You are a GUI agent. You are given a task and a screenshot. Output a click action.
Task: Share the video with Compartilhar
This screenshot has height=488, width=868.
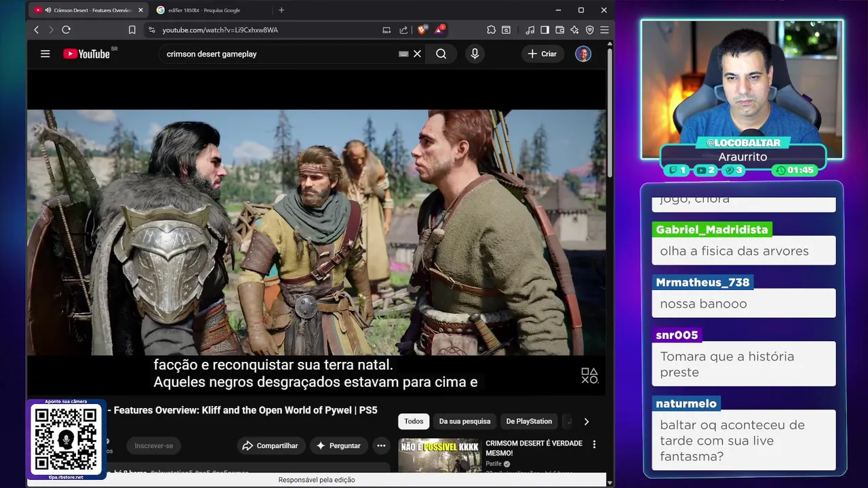pyautogui.click(x=270, y=445)
